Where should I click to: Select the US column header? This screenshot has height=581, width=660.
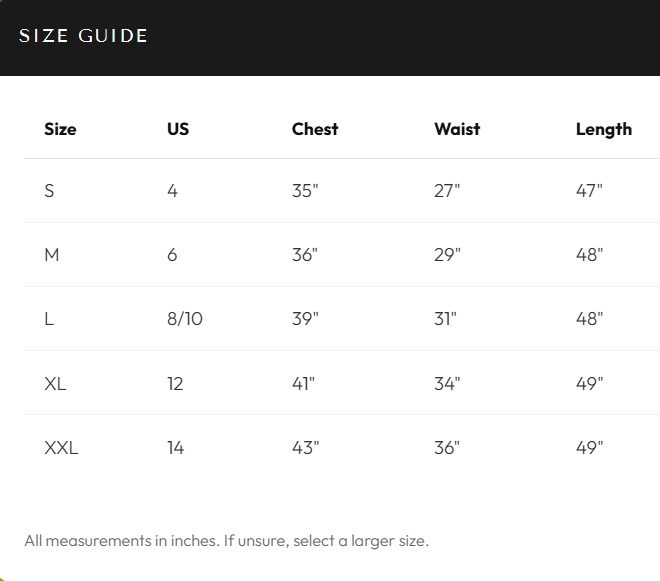tap(178, 129)
